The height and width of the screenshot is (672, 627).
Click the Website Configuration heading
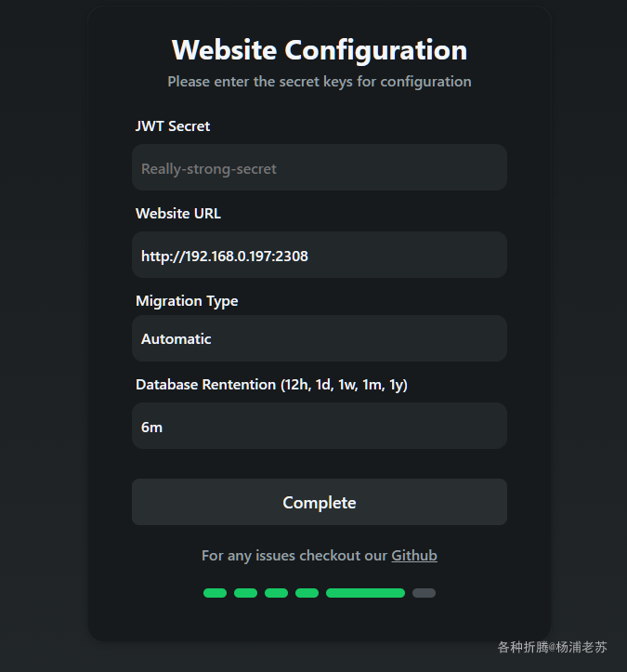point(320,50)
